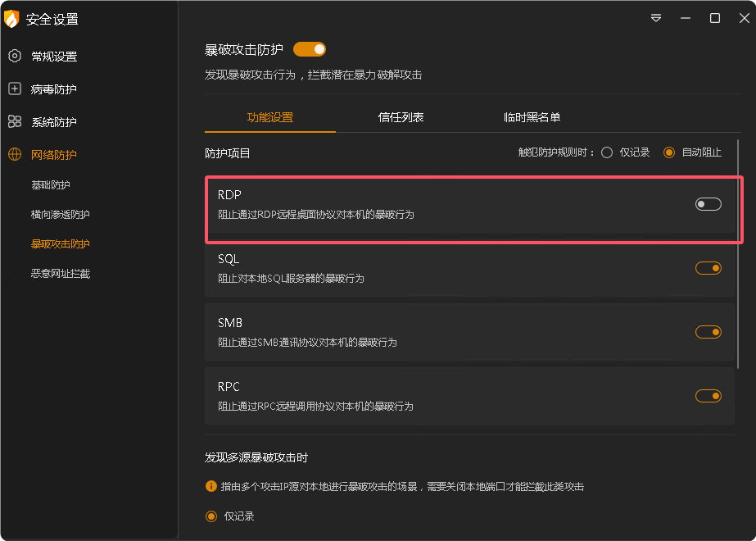Viewport: 756px width, 541px height.
Task: Open 系统防护 in the sidebar
Action: coord(54,122)
